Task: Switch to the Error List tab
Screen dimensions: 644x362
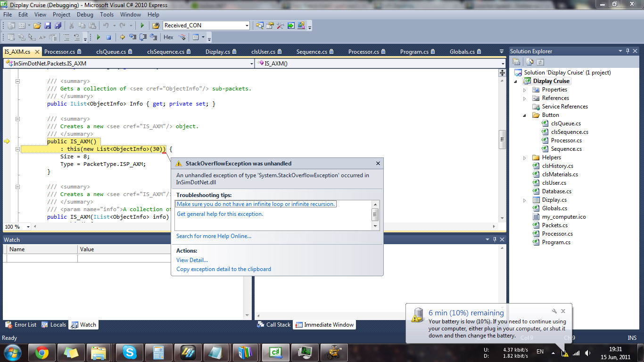Action: pyautogui.click(x=21, y=325)
